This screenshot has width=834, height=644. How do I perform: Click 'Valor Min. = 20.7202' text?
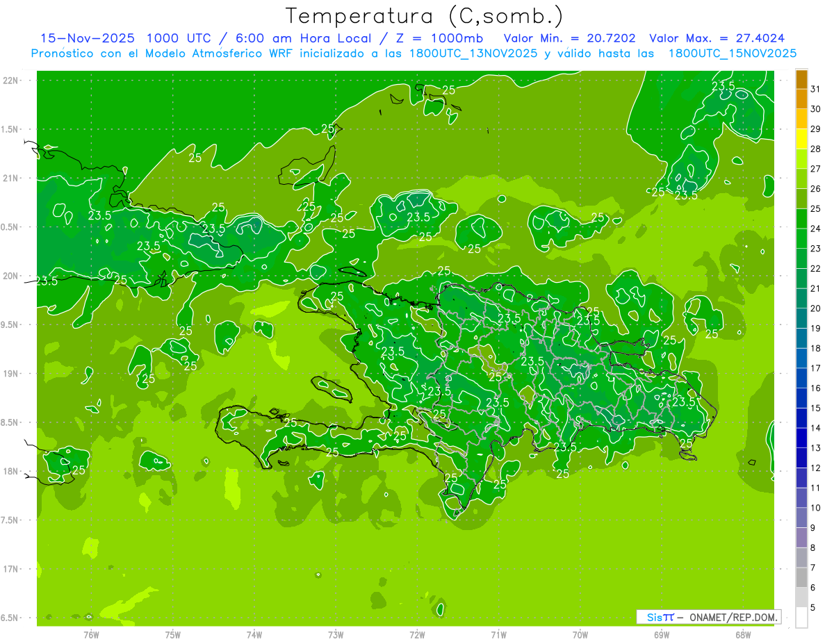pyautogui.click(x=569, y=38)
